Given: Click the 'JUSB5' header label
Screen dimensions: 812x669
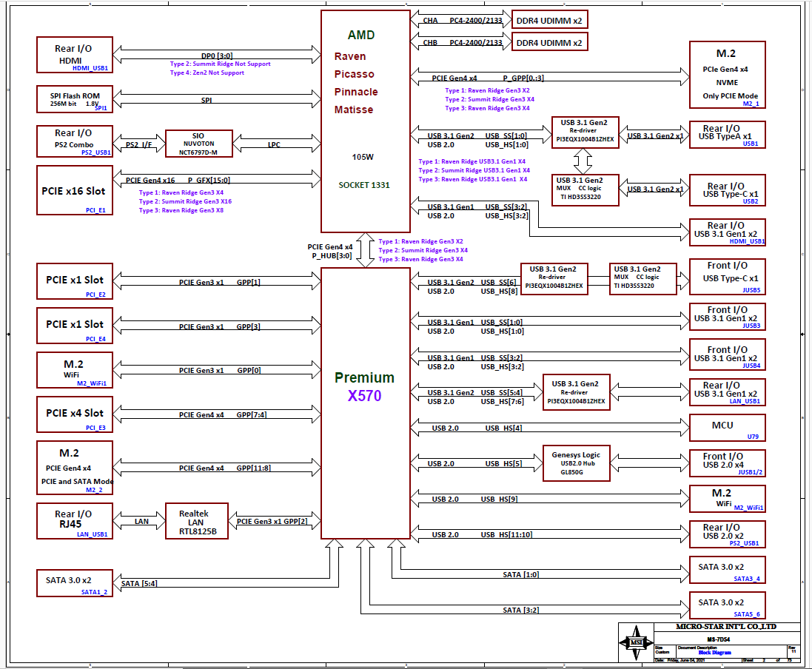Looking at the screenshot, I should click(x=751, y=290).
